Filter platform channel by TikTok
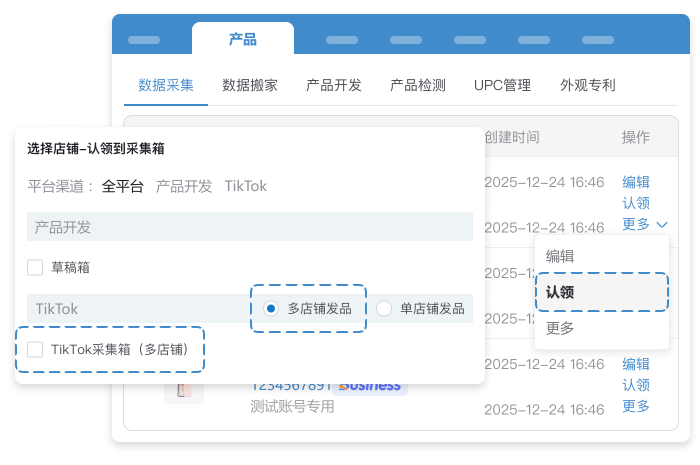 [x=246, y=186]
